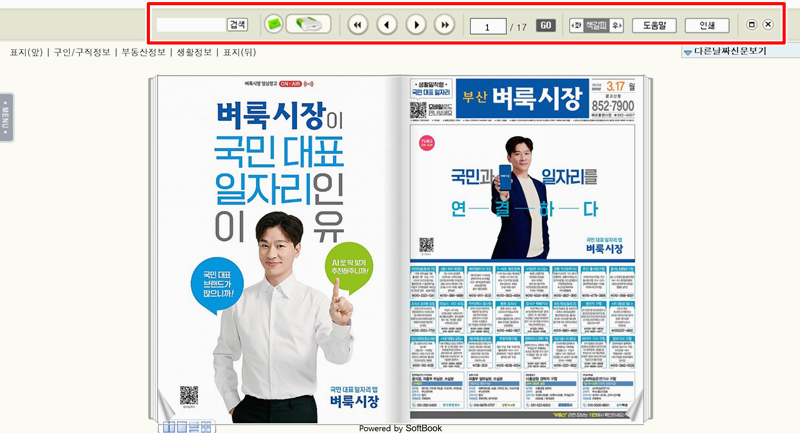This screenshot has width=800, height=433.
Task: Open 도움말 help
Action: [x=654, y=26]
